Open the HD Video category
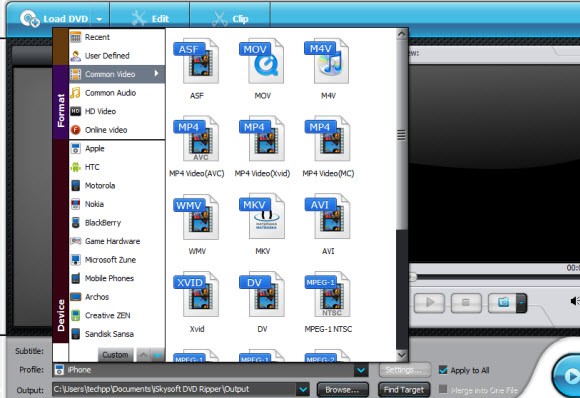The width and height of the screenshot is (580, 398). click(117, 111)
